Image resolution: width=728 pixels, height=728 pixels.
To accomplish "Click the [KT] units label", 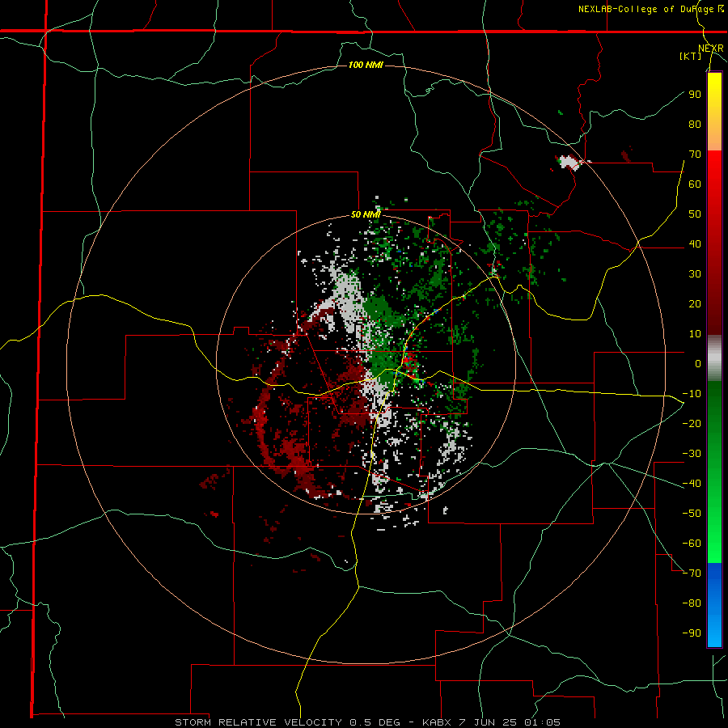I will pos(691,56).
